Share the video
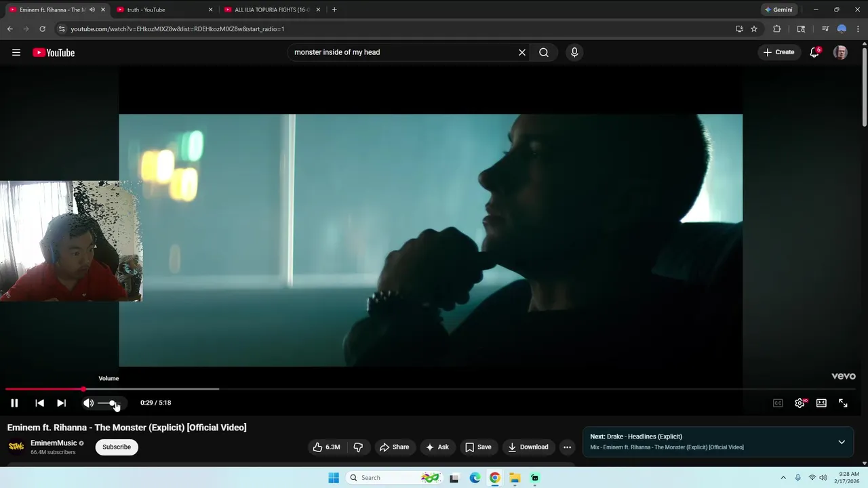The height and width of the screenshot is (488, 868). 394,447
